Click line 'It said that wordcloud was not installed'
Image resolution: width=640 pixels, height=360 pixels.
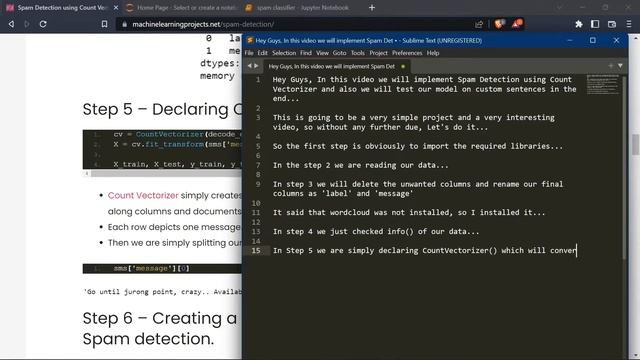pyautogui.click(x=409, y=213)
